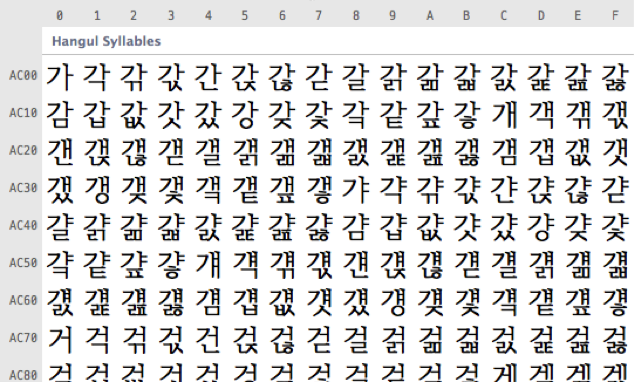Select the 강 character at AC15
The height and width of the screenshot is (382, 634).
245,115
